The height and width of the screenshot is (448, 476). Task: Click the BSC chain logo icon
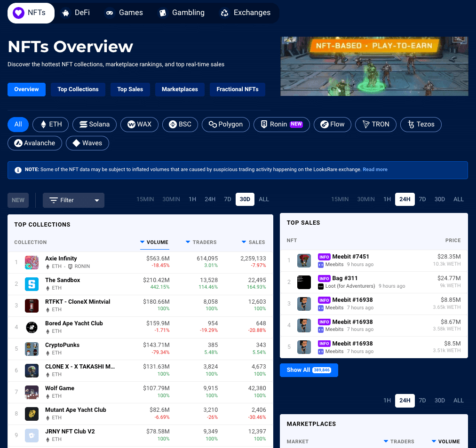pyautogui.click(x=173, y=125)
